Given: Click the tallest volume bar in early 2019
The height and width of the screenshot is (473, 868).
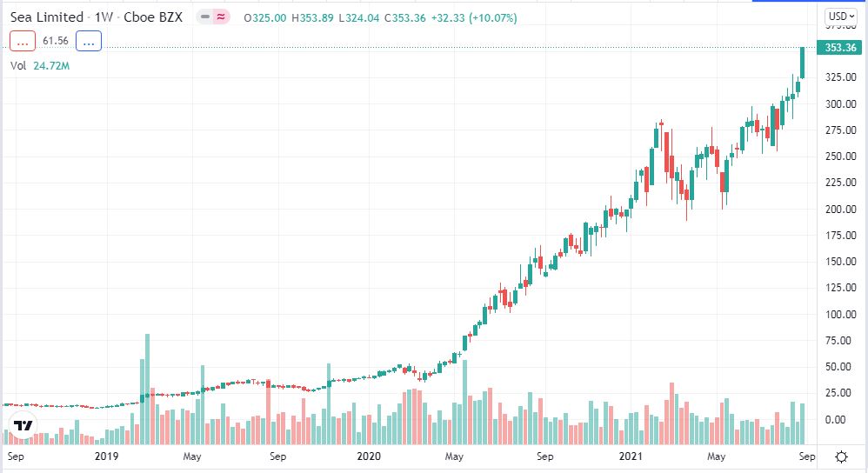Looking at the screenshot, I should [x=147, y=389].
